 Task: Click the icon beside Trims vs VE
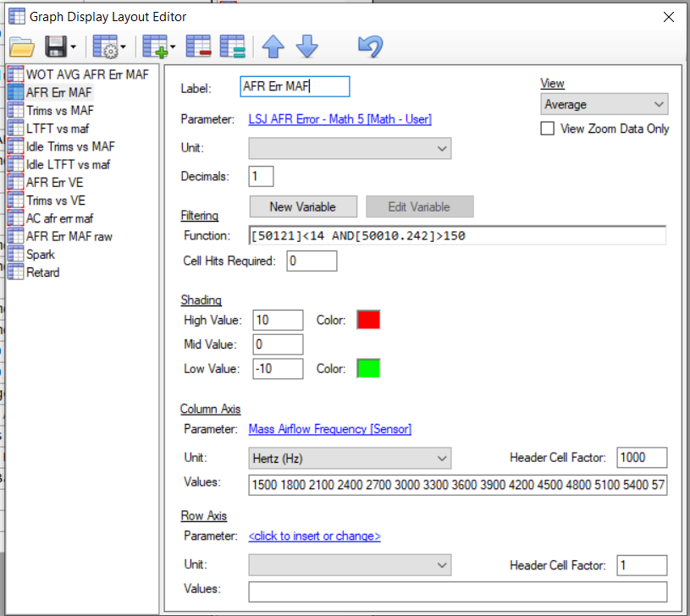point(16,201)
